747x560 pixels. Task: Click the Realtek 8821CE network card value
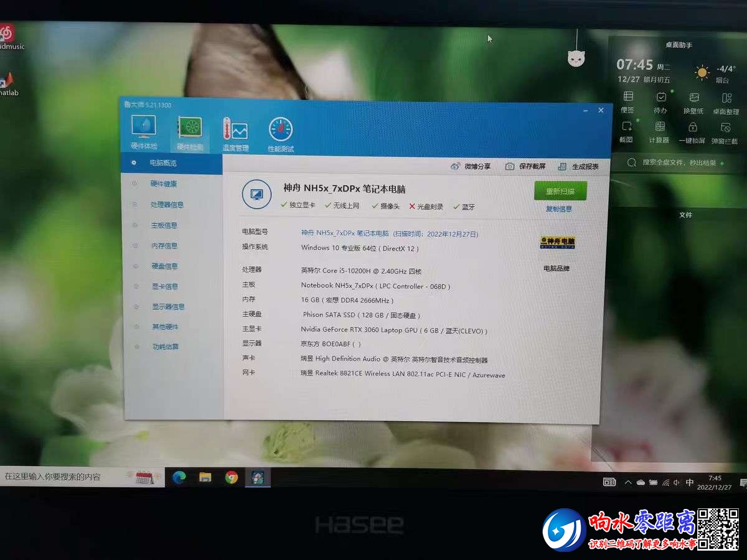403,375
